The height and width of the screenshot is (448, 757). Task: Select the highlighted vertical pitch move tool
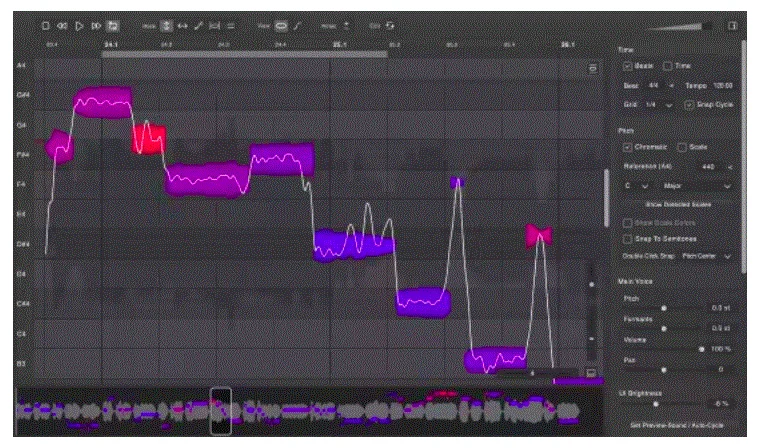167,26
